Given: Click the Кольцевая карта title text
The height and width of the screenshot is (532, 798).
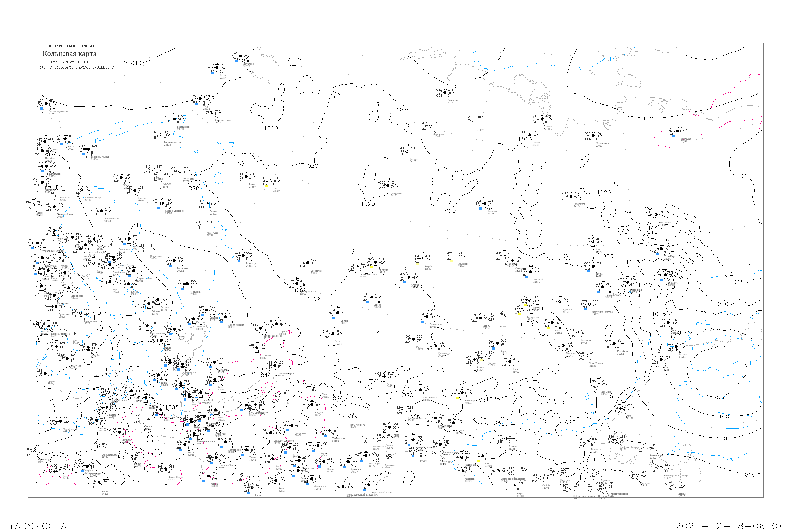Looking at the screenshot, I should click(69, 54).
